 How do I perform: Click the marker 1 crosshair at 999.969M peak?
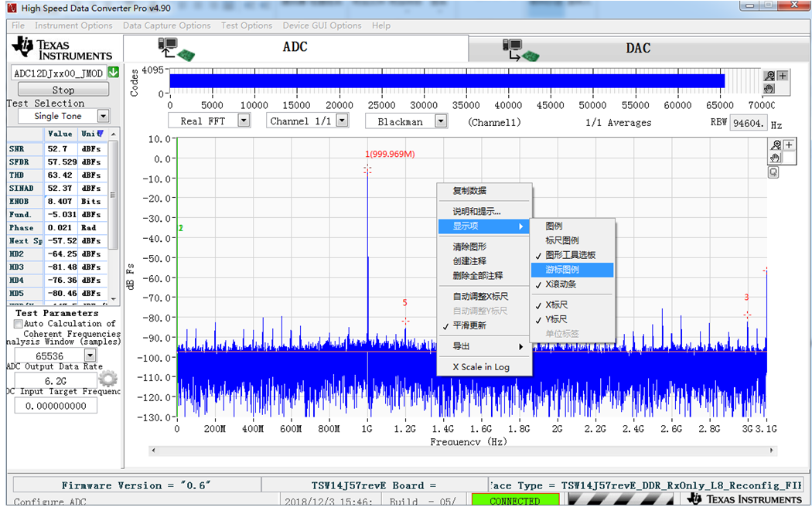[x=367, y=169]
